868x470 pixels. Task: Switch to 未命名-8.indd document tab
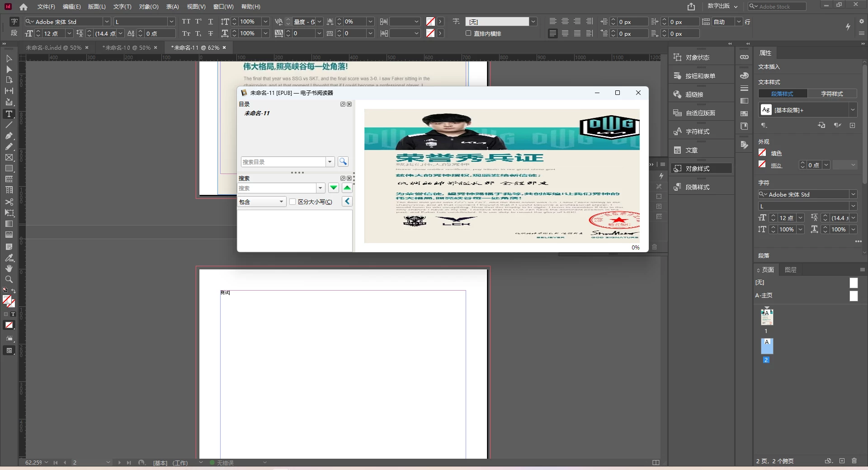click(x=53, y=47)
